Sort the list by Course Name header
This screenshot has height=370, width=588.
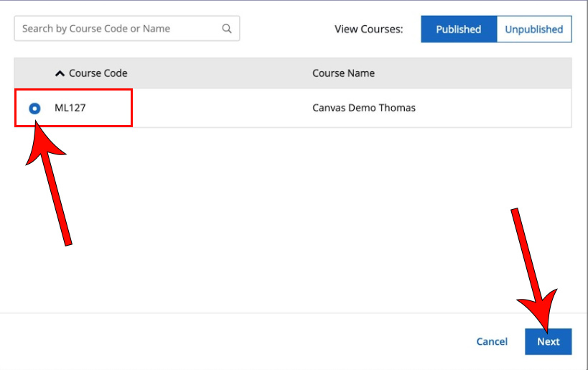point(343,73)
